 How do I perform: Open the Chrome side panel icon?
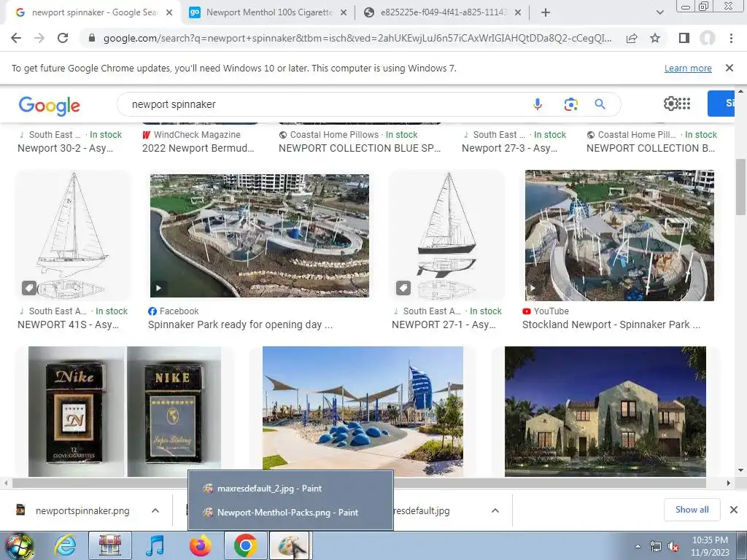pyautogui.click(x=684, y=38)
